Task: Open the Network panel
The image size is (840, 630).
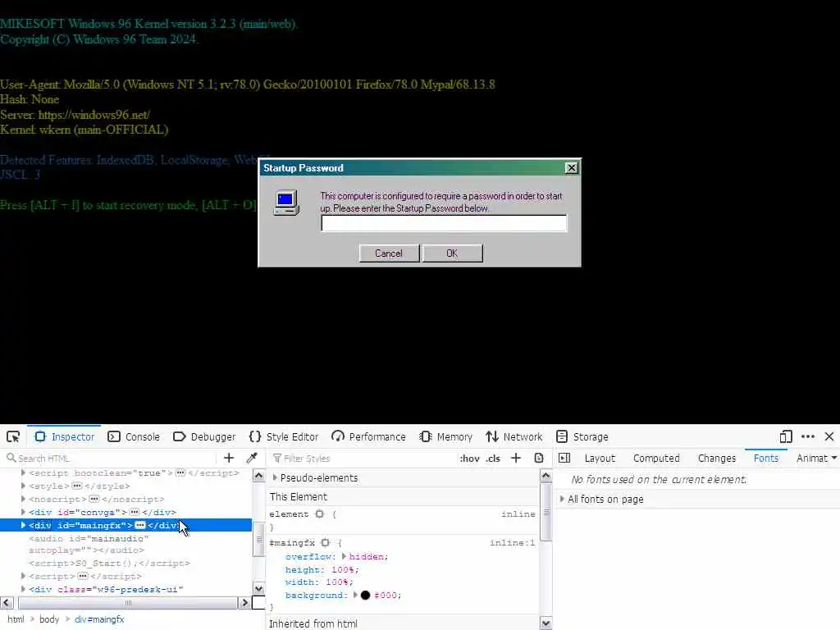Action: 514,436
